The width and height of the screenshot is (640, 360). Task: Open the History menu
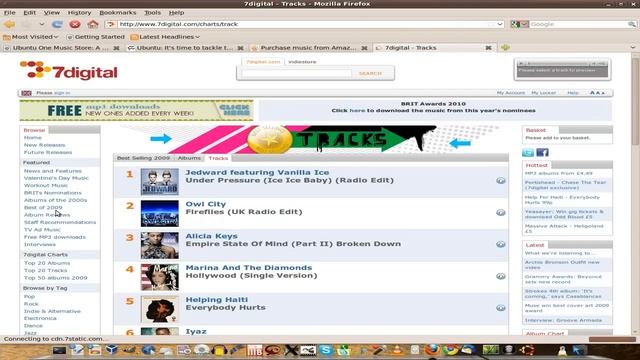[x=79, y=13]
